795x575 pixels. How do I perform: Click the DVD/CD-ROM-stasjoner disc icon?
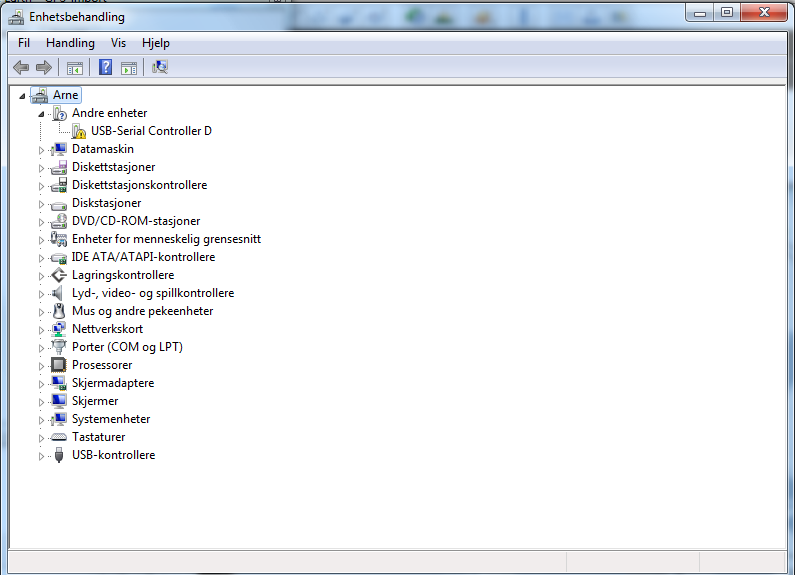tap(59, 221)
